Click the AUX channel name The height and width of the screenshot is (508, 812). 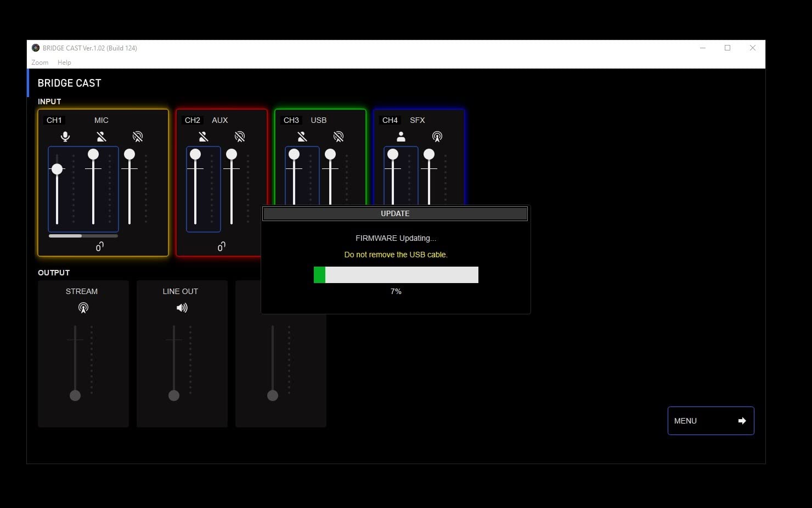point(220,120)
